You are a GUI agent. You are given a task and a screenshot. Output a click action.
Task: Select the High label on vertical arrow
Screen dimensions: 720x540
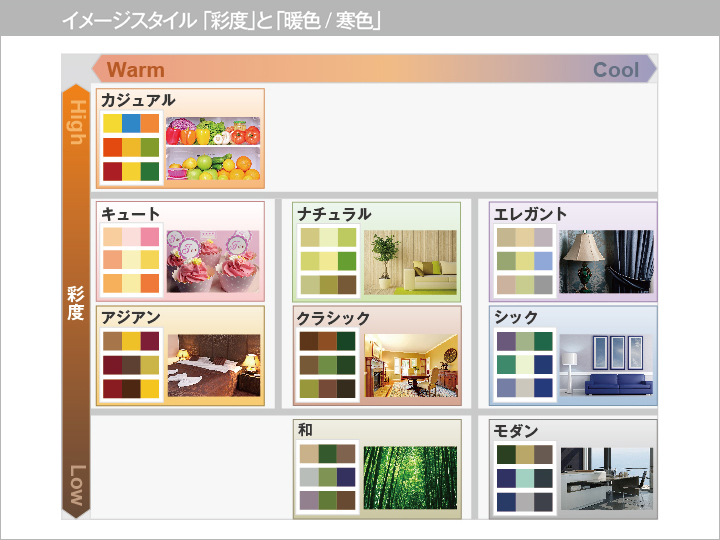(77, 121)
